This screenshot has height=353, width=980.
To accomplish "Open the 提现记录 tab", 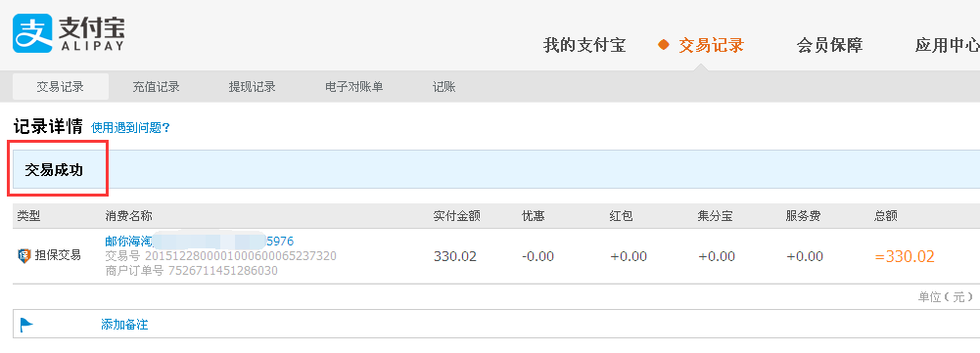I will pyautogui.click(x=253, y=87).
